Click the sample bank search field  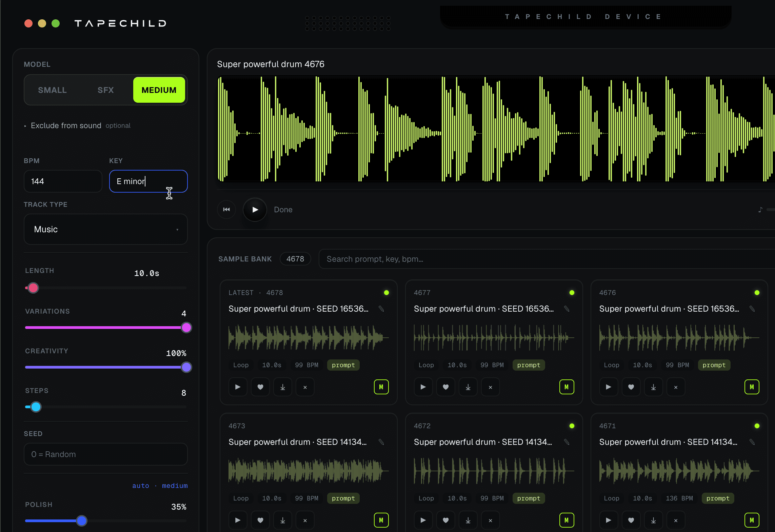pyautogui.click(x=547, y=259)
